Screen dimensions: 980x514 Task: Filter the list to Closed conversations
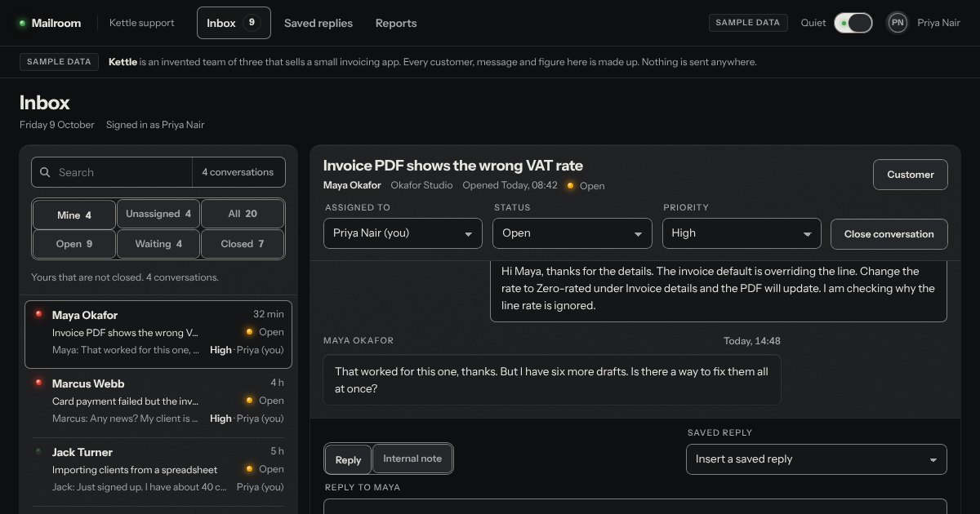pos(243,244)
